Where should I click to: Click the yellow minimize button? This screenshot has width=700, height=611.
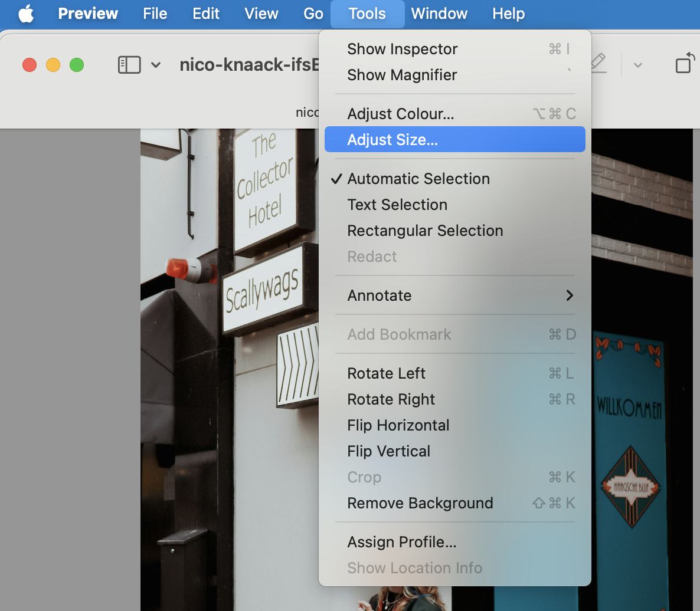[53, 65]
